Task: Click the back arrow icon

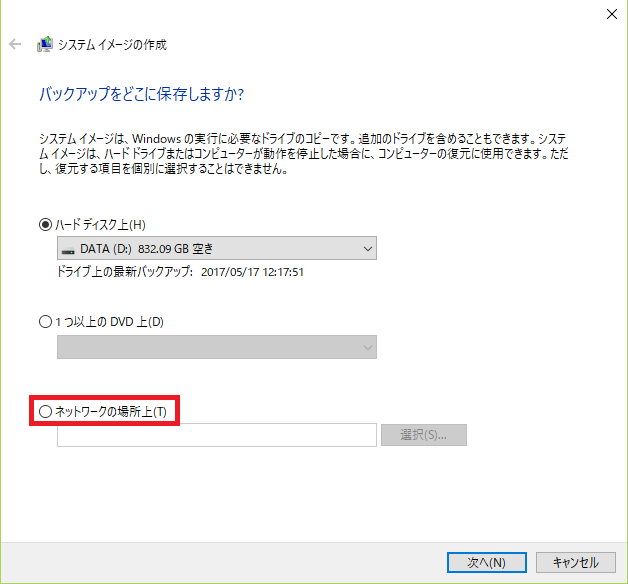Action: (x=15, y=44)
